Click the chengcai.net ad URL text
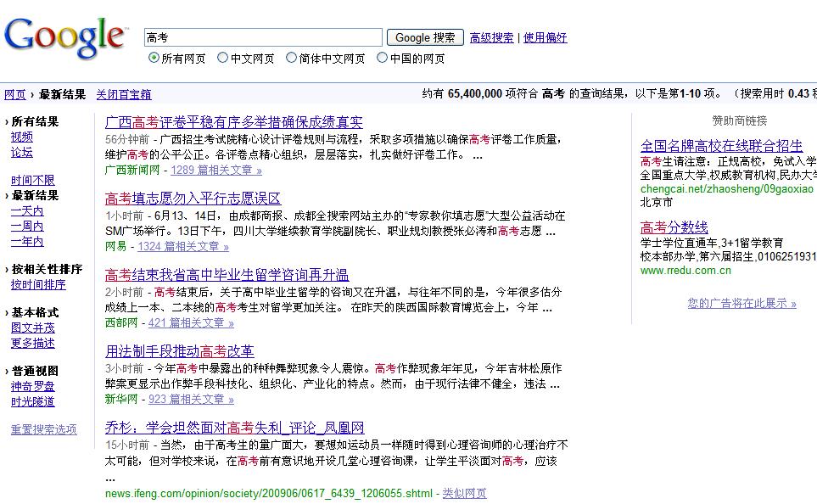Screen dimensions: 817x504 [727, 188]
